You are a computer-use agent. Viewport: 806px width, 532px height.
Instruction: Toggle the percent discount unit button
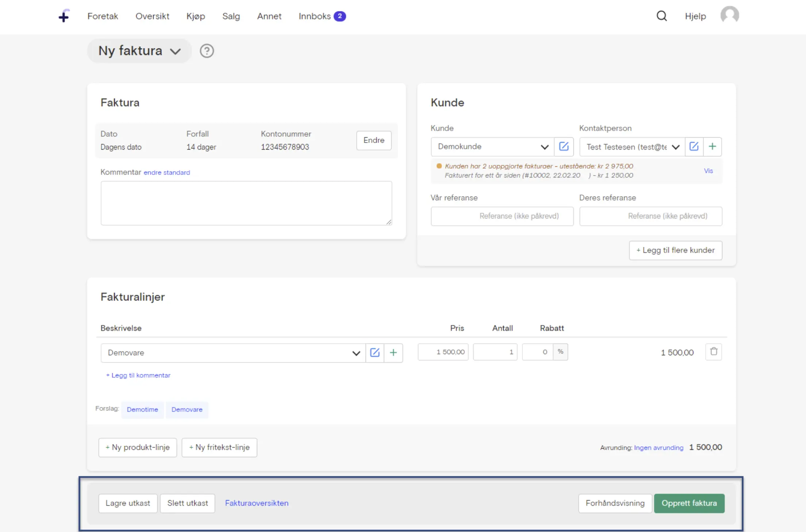(x=560, y=352)
